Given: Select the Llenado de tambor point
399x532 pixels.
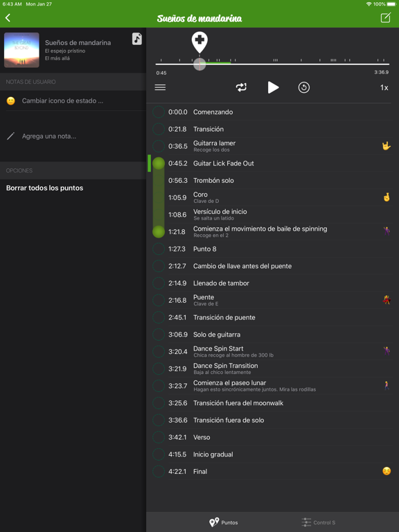Looking at the screenshot, I should tap(272, 283).
